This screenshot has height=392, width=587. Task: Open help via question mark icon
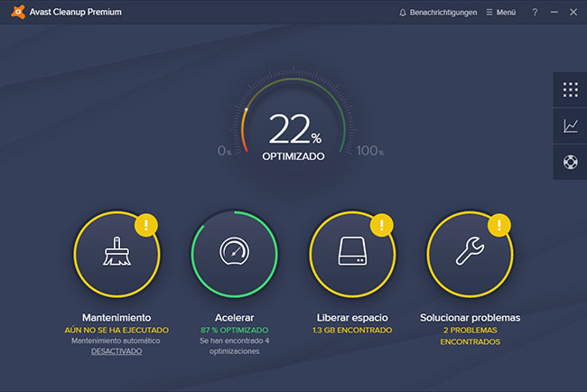535,13
